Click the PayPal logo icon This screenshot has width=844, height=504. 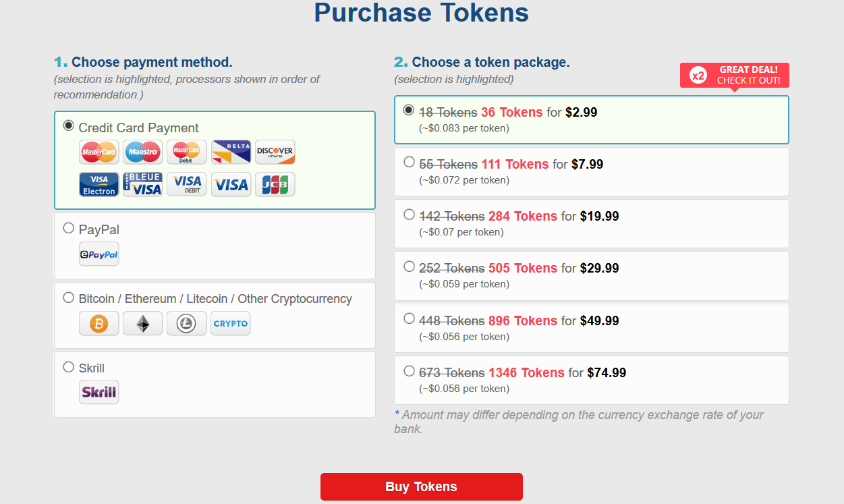[x=99, y=254]
